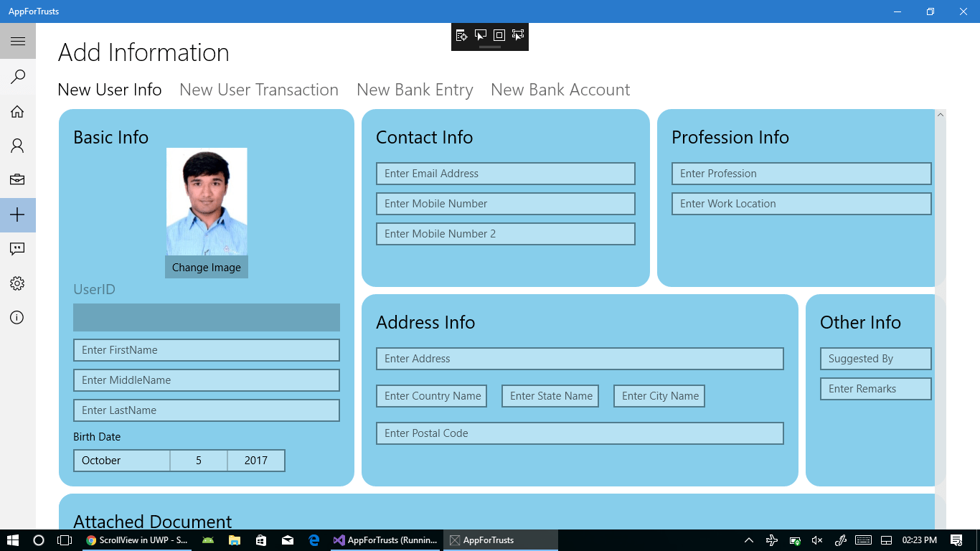Open Live Visual Tree from the debug toolbar
Screen dimensions: 980x551
point(461,35)
